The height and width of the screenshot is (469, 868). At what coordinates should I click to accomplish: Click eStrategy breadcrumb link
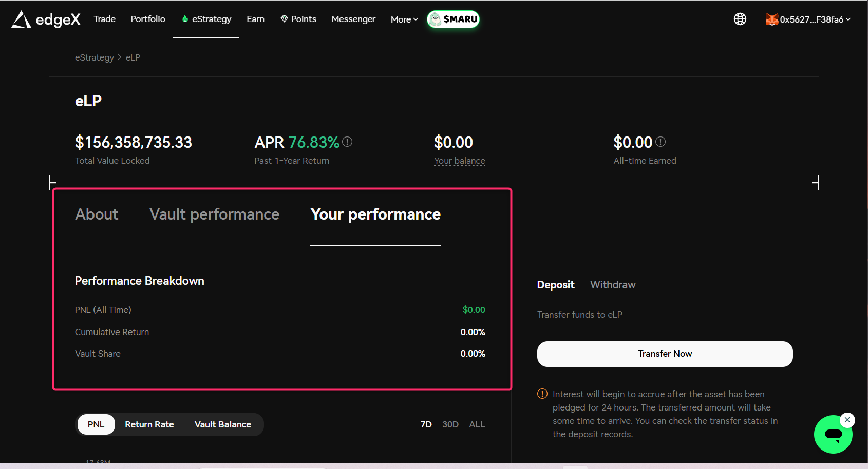[95, 57]
